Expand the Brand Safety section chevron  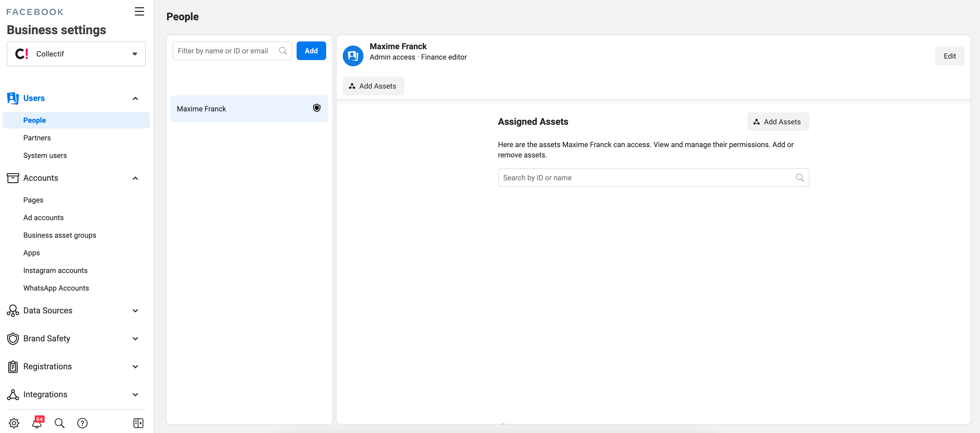[x=135, y=338]
